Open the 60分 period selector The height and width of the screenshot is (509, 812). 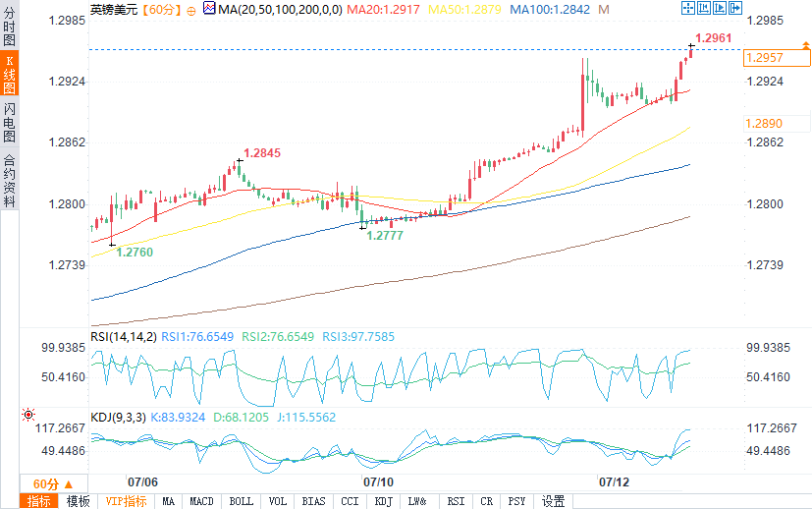pyautogui.click(x=53, y=484)
